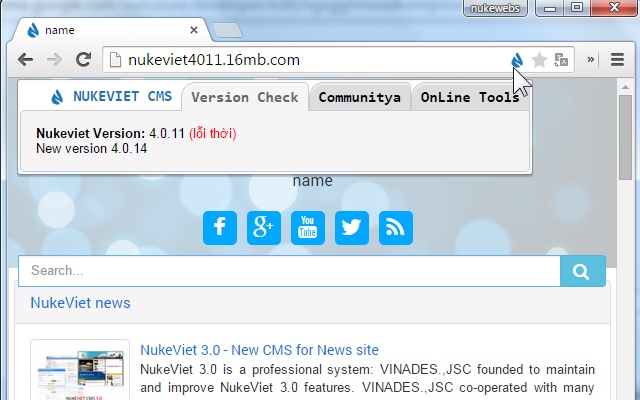Show hidden extensions via double chevron
This screenshot has width=640, height=400.
pos(590,60)
